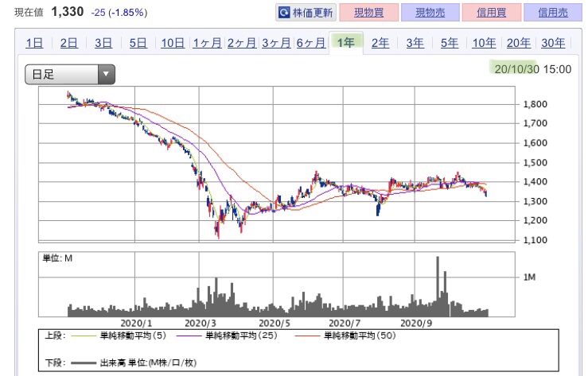
Task: Click the 1,100 price axis label
Action: (x=535, y=240)
